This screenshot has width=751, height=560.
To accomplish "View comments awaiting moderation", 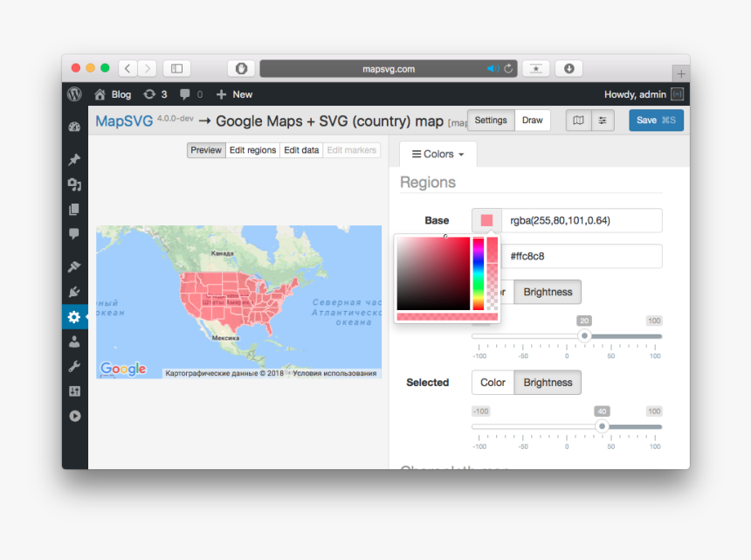I will [x=191, y=94].
